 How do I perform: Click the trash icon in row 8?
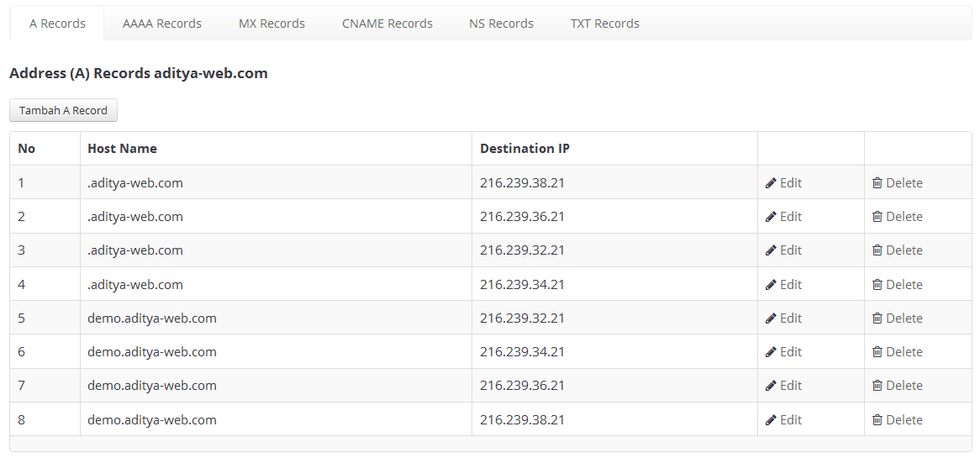[877, 420]
